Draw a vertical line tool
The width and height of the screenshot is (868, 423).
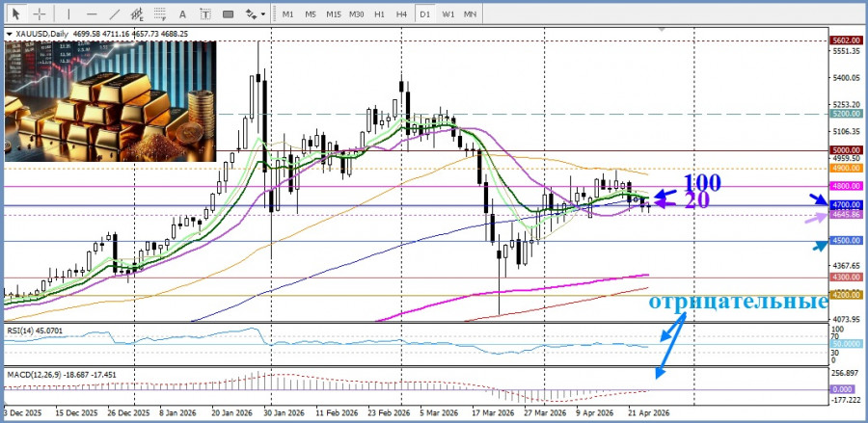click(x=69, y=14)
